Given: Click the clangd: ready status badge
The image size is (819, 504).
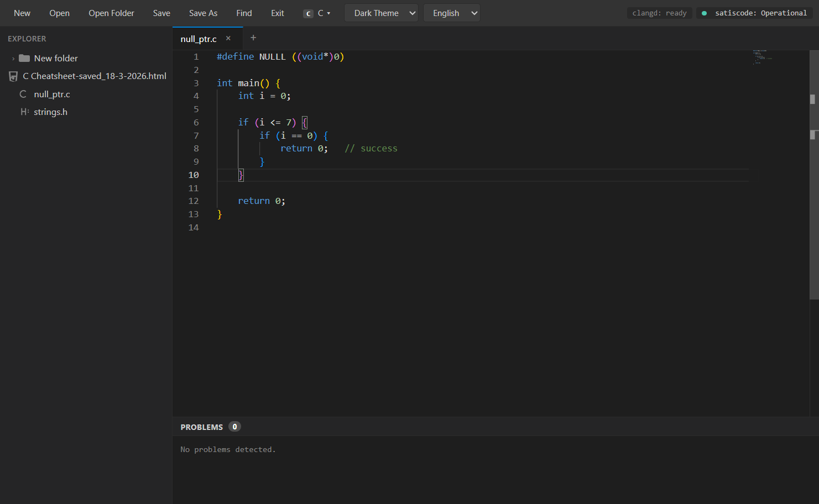Looking at the screenshot, I should 659,13.
